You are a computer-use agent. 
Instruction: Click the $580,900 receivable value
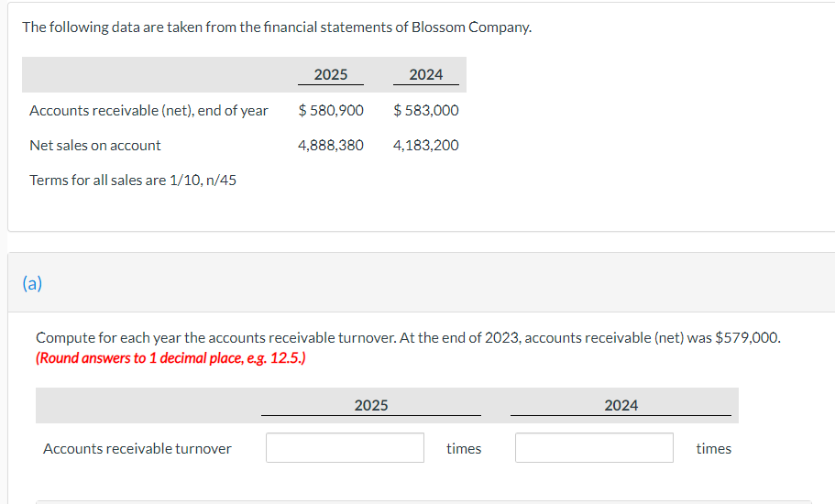[331, 110]
